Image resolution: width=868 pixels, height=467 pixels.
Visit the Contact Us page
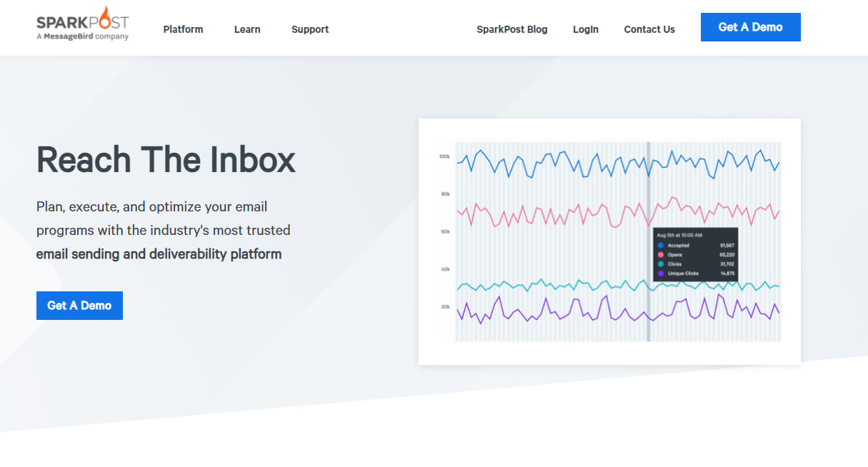649,29
